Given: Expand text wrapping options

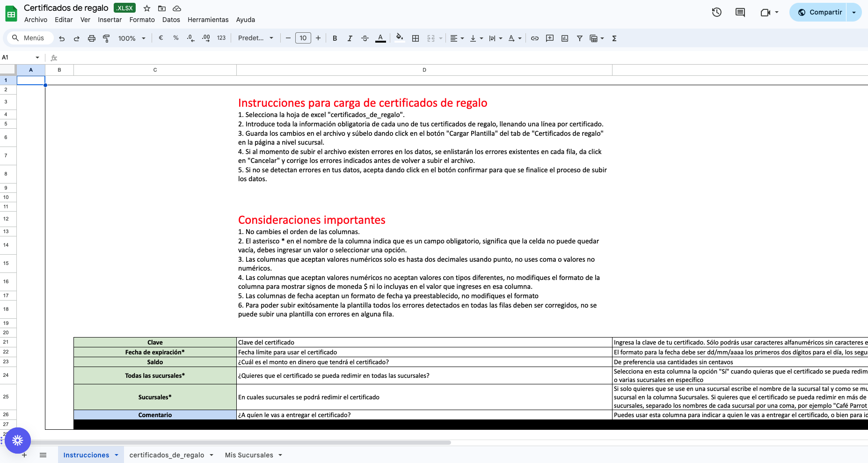Looking at the screenshot, I should tap(501, 38).
